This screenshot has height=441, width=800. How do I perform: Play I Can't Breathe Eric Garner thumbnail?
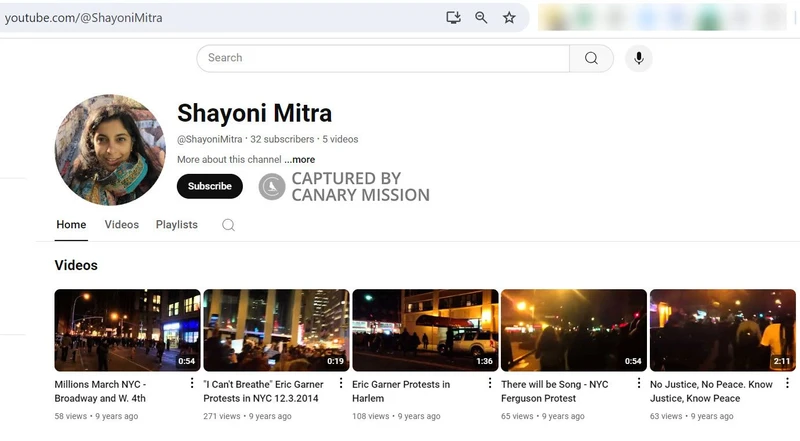(277, 330)
